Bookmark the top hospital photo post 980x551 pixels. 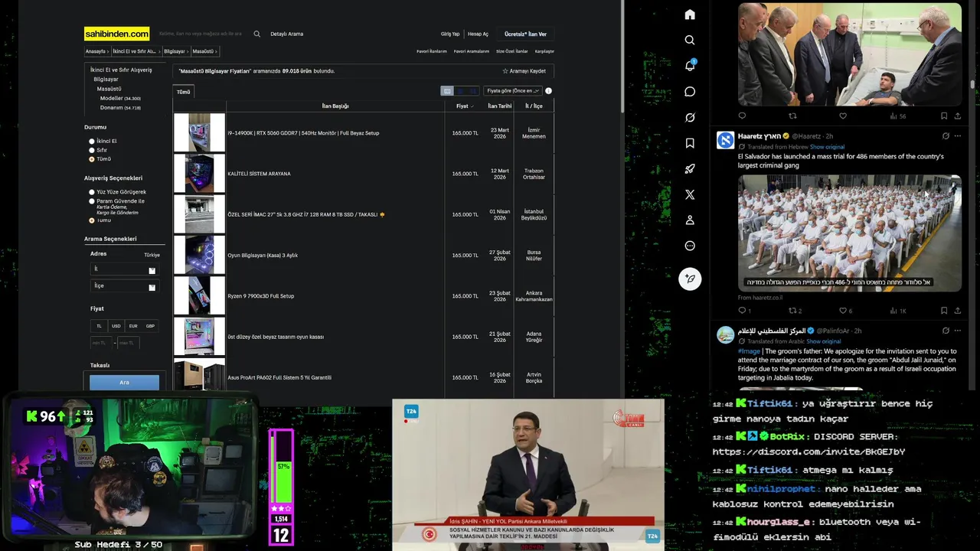pos(944,116)
